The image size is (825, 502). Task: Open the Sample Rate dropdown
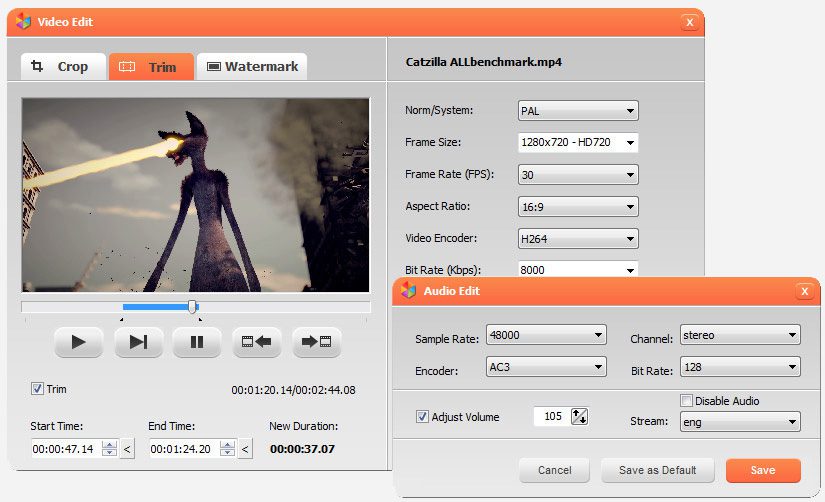546,335
